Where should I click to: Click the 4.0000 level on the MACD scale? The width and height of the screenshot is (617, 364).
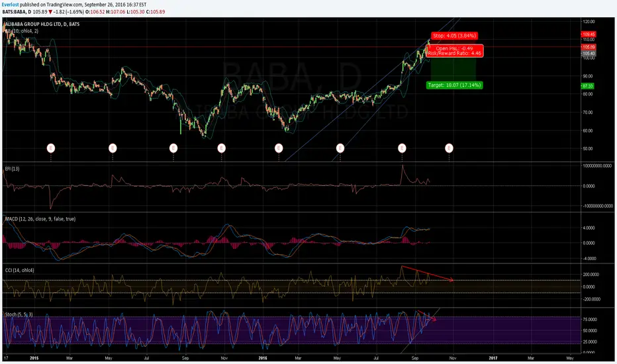point(589,228)
